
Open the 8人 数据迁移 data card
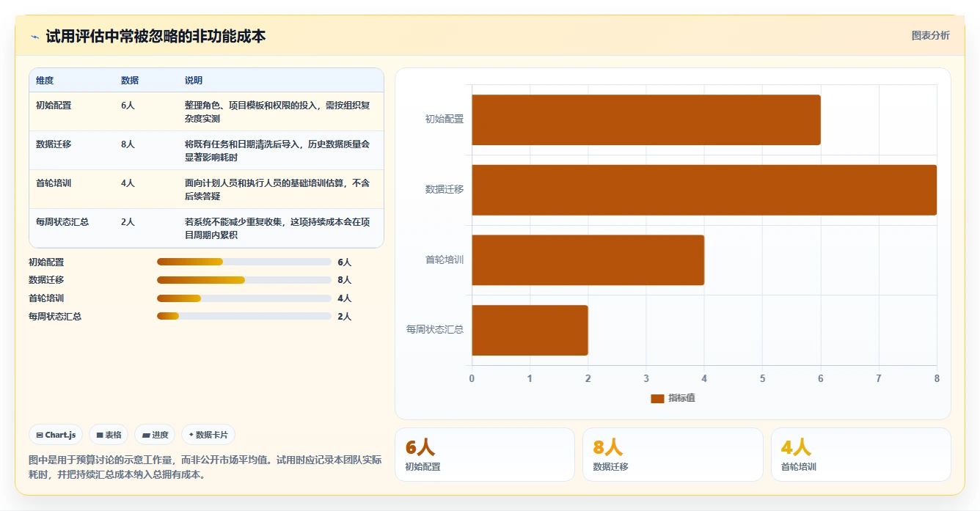point(673,455)
